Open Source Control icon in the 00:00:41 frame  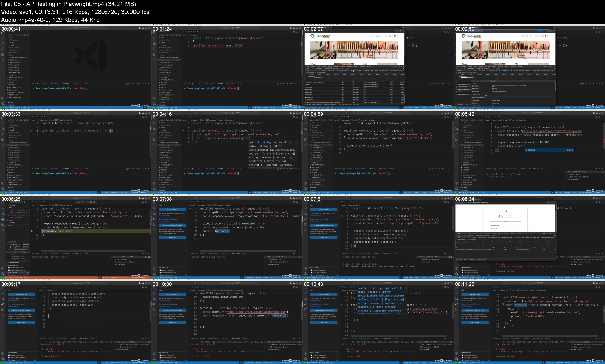pyautogui.click(x=3, y=43)
